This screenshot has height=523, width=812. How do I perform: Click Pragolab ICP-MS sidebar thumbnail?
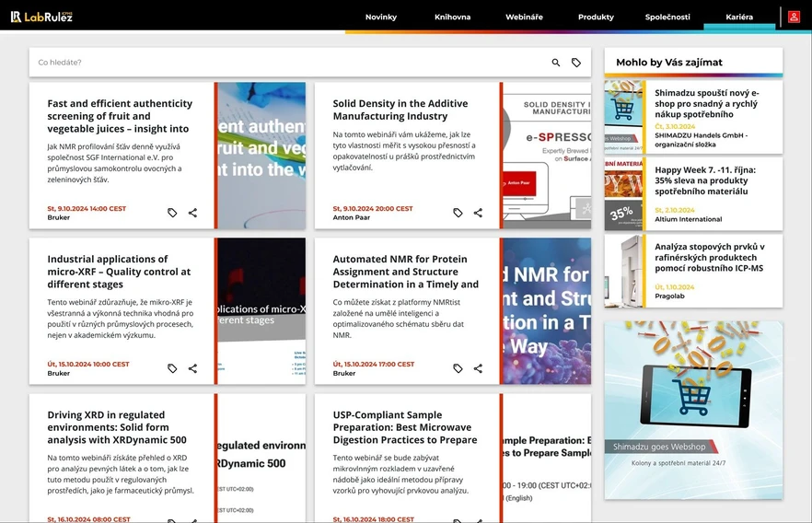point(623,271)
